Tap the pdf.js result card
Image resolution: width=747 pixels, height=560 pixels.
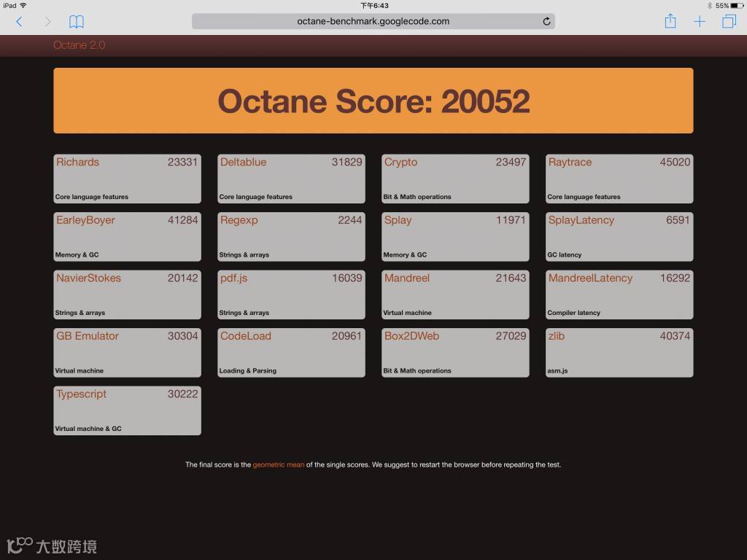click(x=291, y=295)
